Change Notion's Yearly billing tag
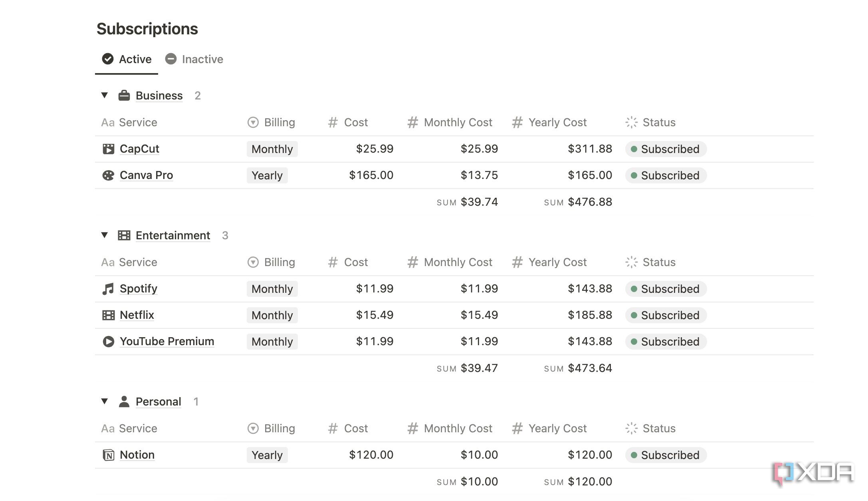 (x=267, y=455)
